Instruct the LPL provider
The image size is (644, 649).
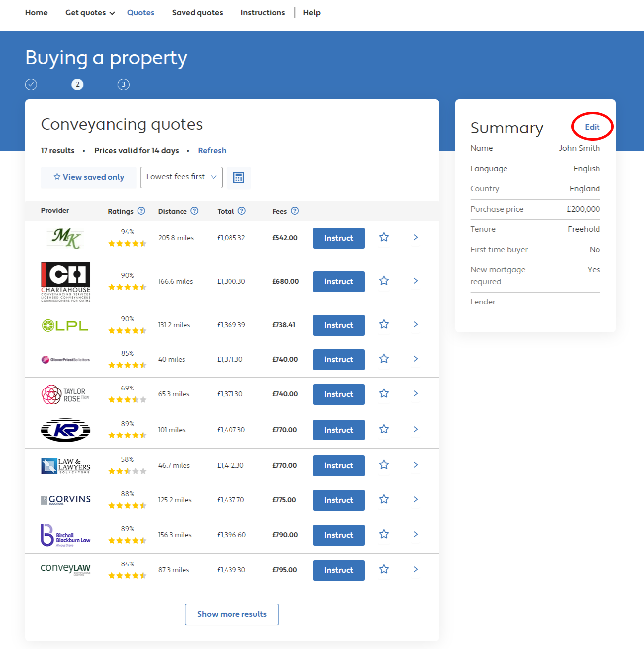pos(339,325)
